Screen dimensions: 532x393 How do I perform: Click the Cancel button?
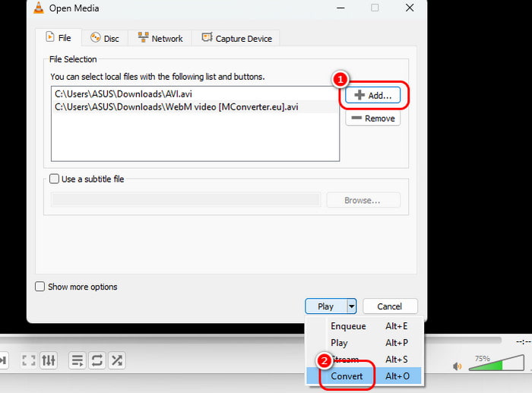coord(390,306)
